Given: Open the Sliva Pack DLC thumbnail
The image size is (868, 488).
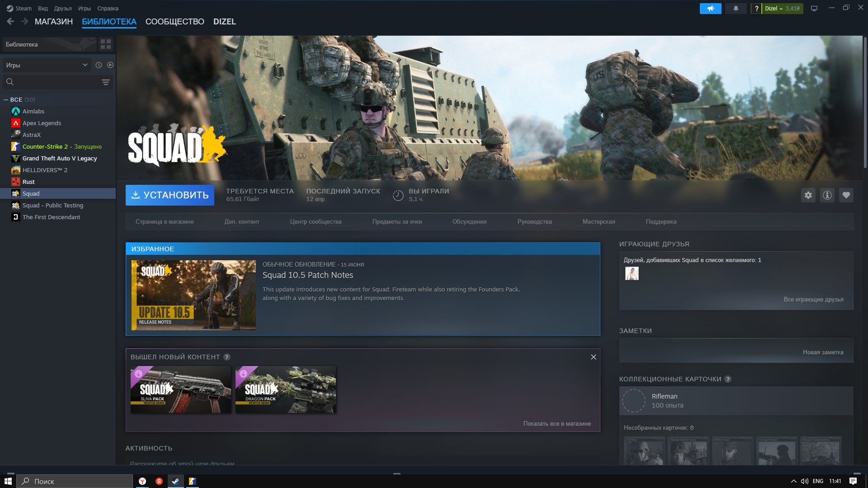Looking at the screenshot, I should (x=181, y=389).
